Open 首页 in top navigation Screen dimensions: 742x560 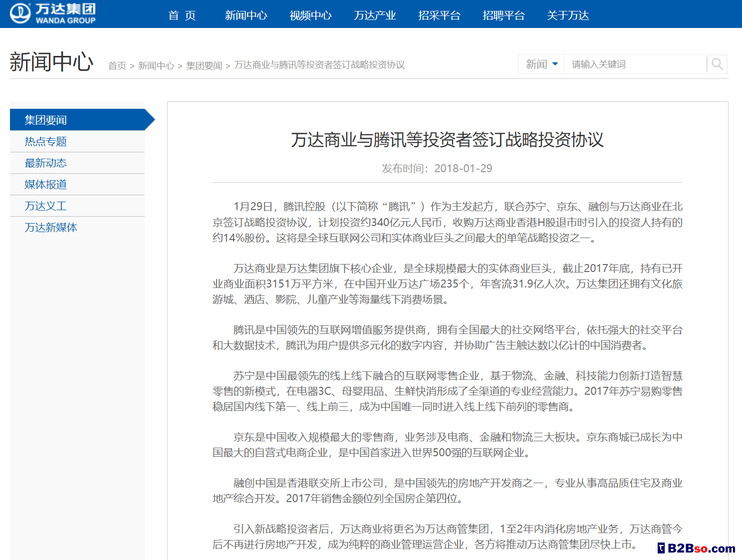182,15
